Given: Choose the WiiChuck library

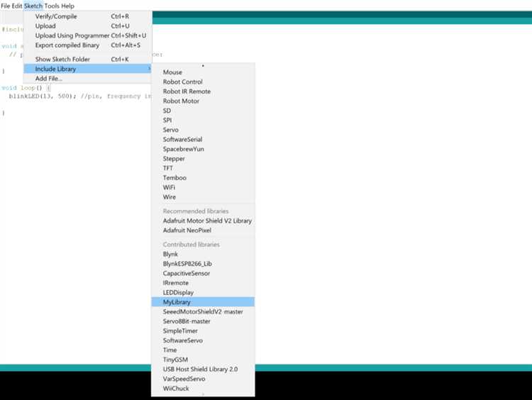Looking at the screenshot, I should (x=176, y=389).
